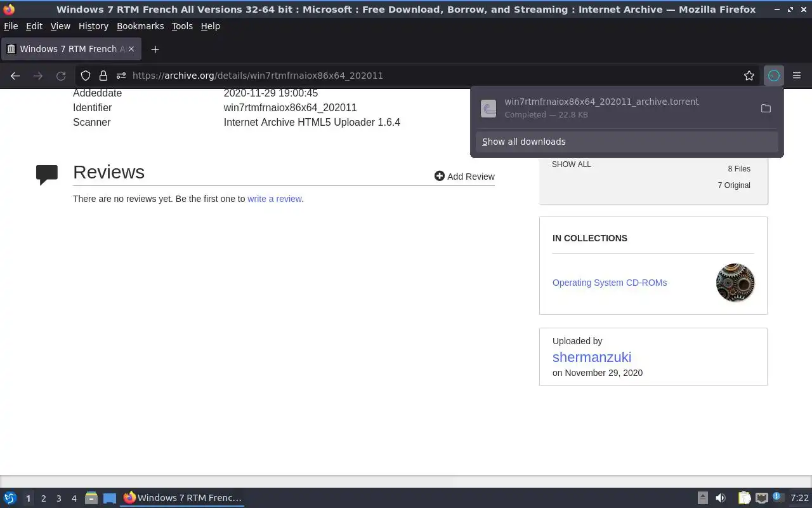Click the Reviews heading text
Viewport: 812px width, 508px height.
(108, 172)
